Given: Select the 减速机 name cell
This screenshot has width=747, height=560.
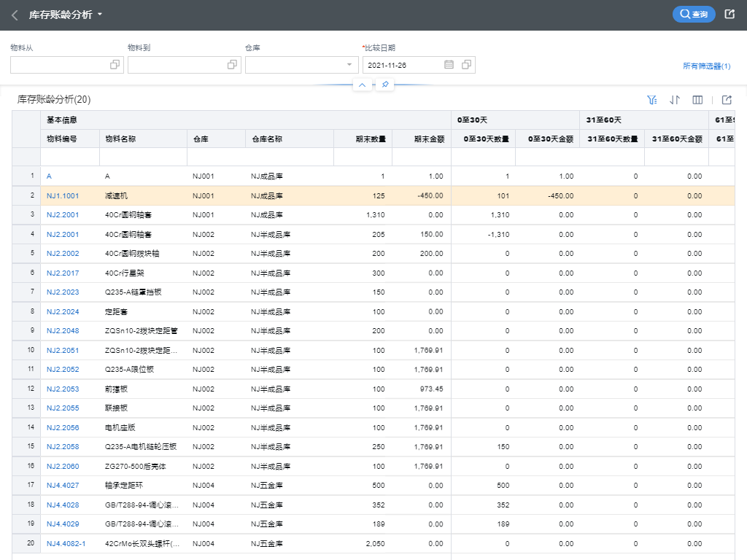Looking at the screenshot, I should click(x=143, y=195).
